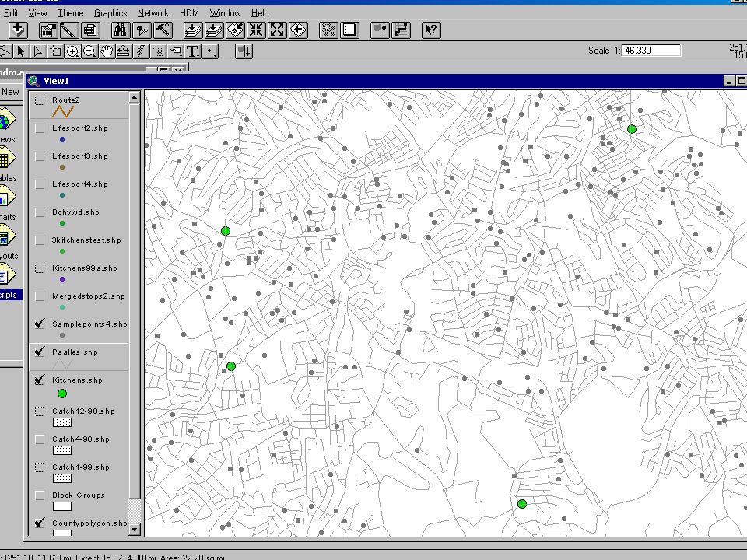Screen dimensions: 747x560
Task: Click the green Kitchens.shp legend symbol
Action: [62, 394]
